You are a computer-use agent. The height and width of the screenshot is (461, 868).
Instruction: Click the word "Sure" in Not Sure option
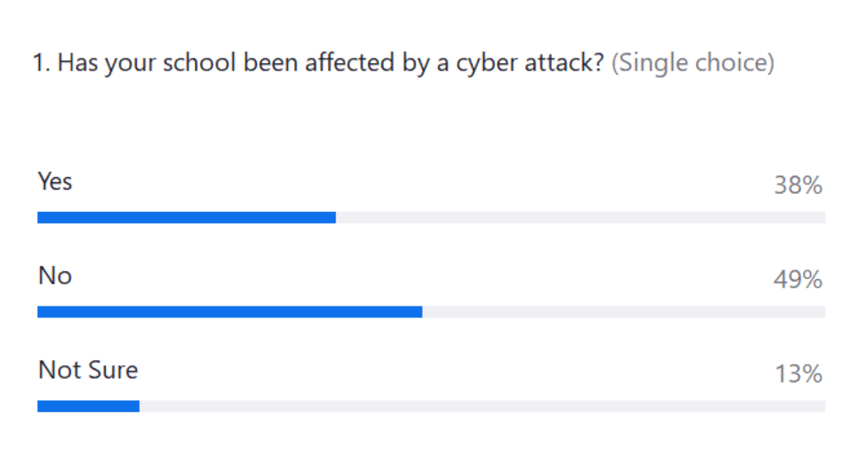(112, 370)
